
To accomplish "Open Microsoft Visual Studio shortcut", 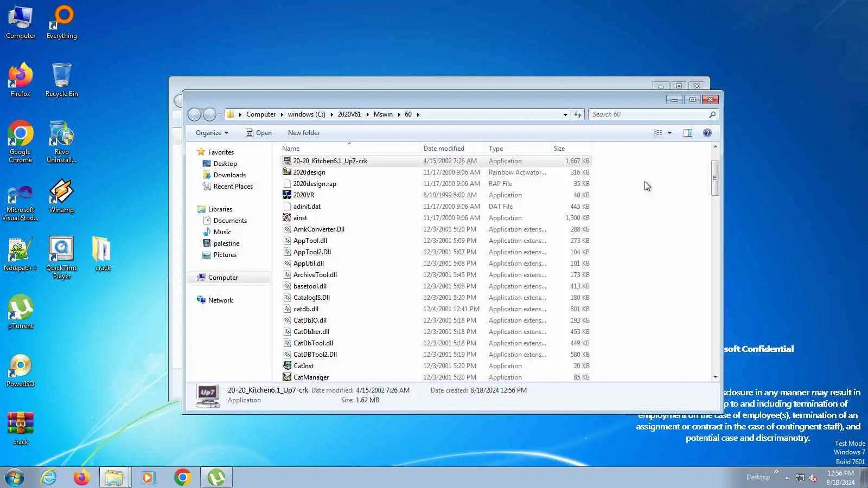I will click(x=21, y=202).
